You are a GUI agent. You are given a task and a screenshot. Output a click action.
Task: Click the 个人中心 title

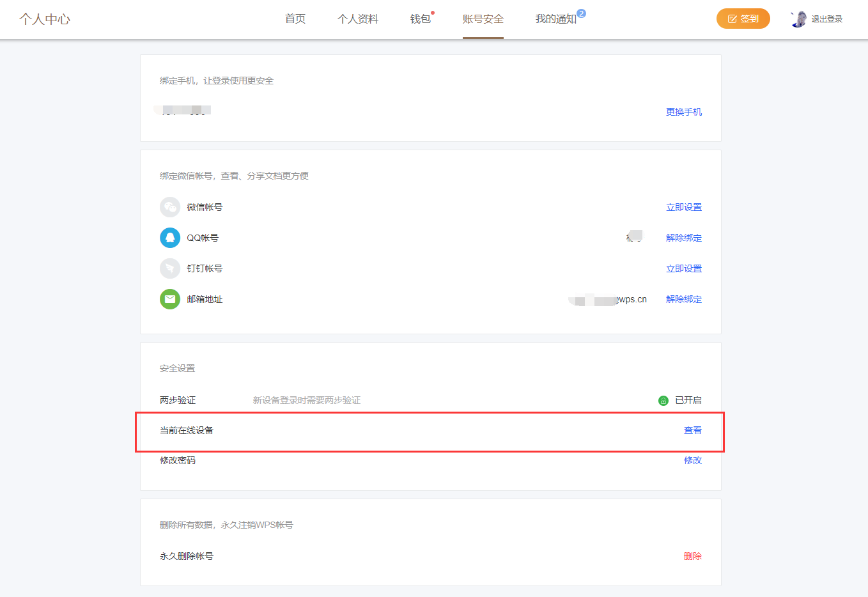(45, 19)
